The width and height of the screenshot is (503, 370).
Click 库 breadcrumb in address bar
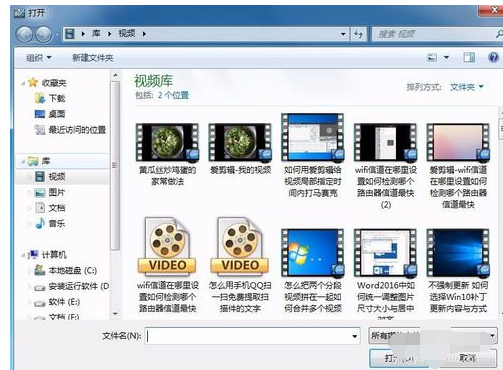click(x=96, y=34)
